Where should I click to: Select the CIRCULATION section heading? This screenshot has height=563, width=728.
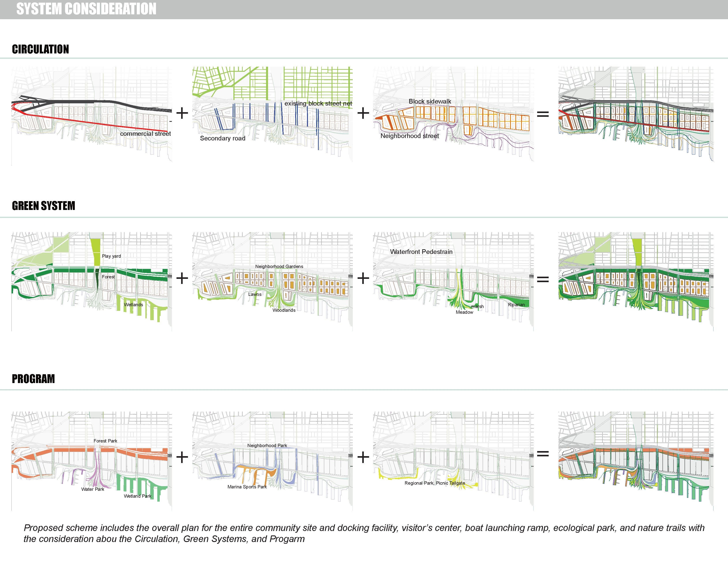tap(40, 49)
